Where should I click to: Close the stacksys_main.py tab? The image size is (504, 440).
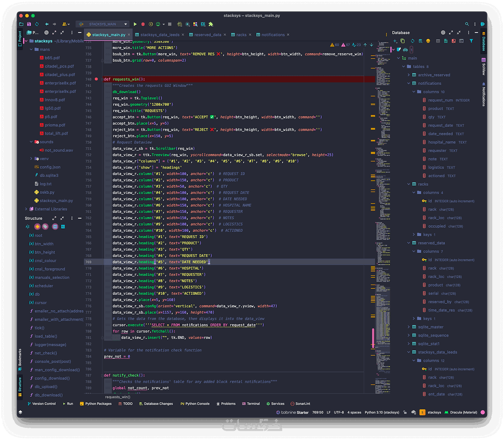(x=129, y=35)
